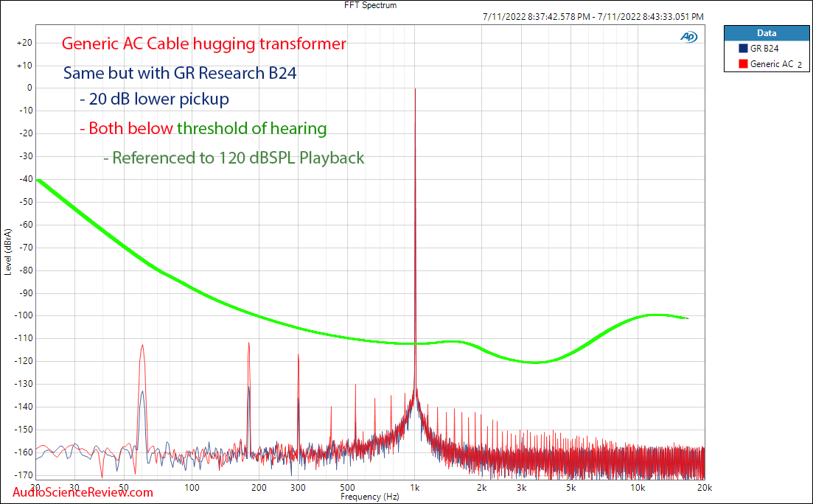Click the AP logo in the graph corner
The width and height of the screenshot is (813, 504).
[x=689, y=37]
